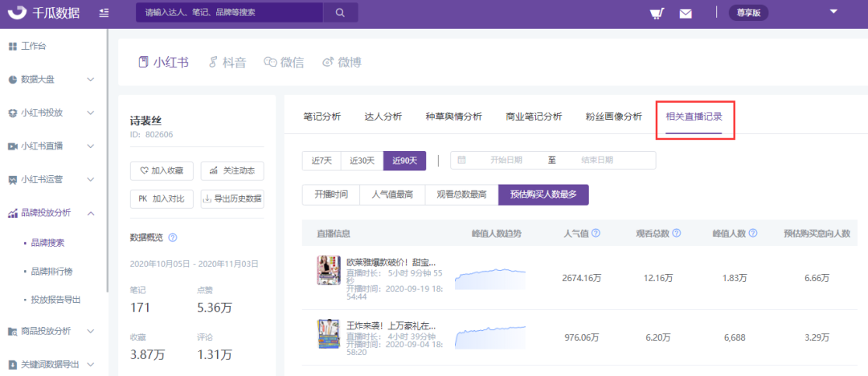Viewport: 868px width, 376px height.
Task: Open the account dropdown arrow
Action: pyautogui.click(x=834, y=11)
